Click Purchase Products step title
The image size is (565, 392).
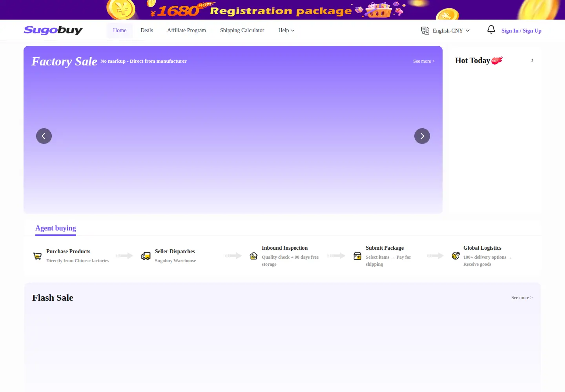point(68,251)
